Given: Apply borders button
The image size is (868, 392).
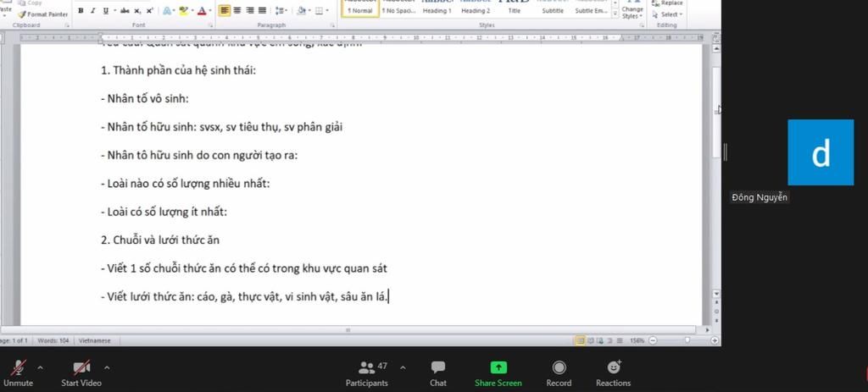Looking at the screenshot, I should click(x=319, y=10).
